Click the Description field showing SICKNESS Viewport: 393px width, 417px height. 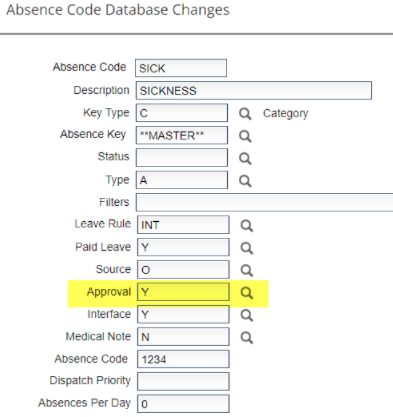pos(254,91)
